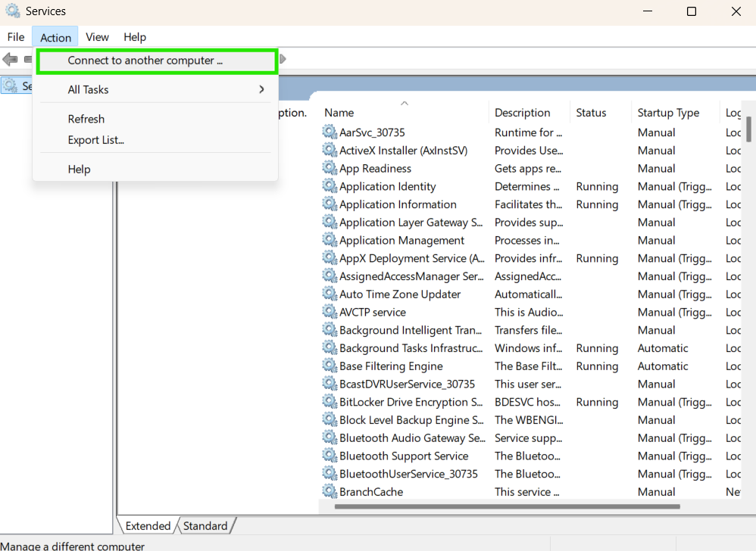Click the gear icon beside Base Filtering Engine
Viewport: 756px width, 551px height.
(x=330, y=366)
